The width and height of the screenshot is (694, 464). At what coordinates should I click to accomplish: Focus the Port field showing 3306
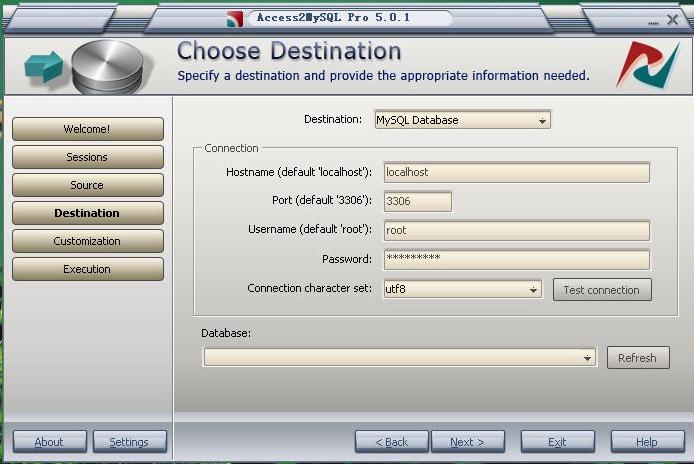[x=417, y=201]
